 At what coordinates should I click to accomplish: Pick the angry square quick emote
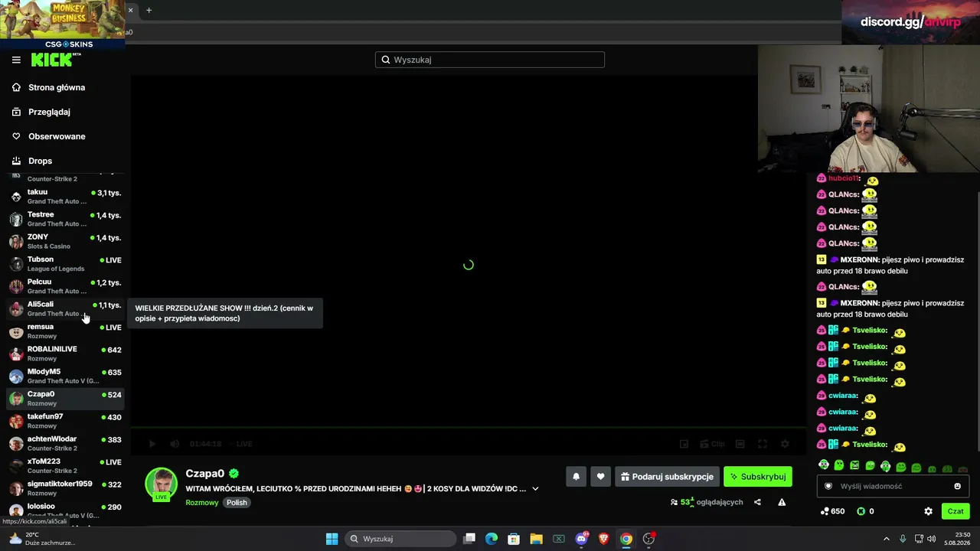pos(854,465)
